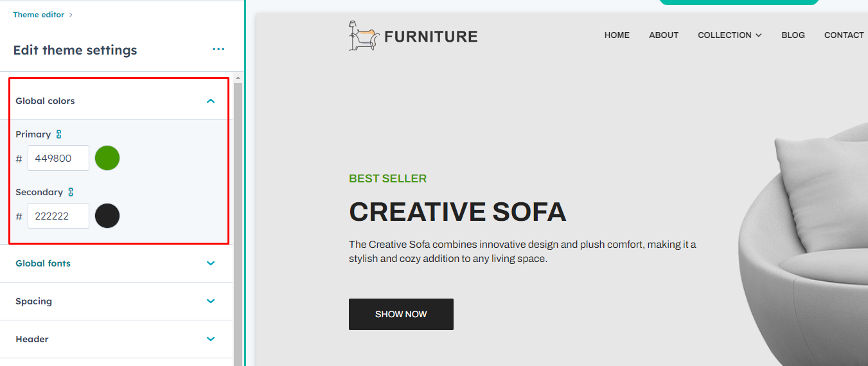Screen dimensions: 868x366
Task: Click the Show Now button
Action: pyautogui.click(x=401, y=314)
